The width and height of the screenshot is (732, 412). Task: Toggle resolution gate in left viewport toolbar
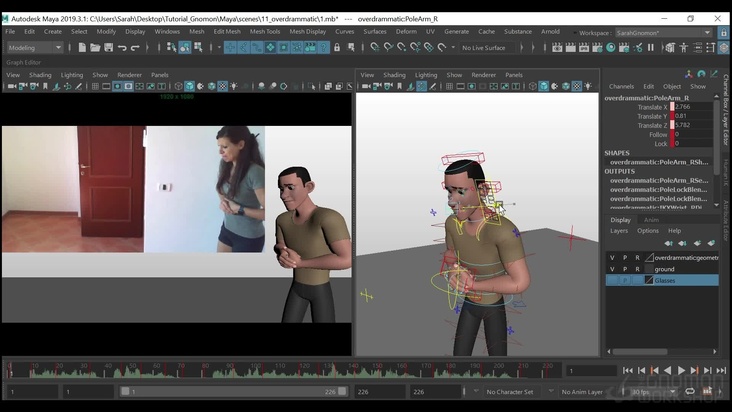coord(117,86)
